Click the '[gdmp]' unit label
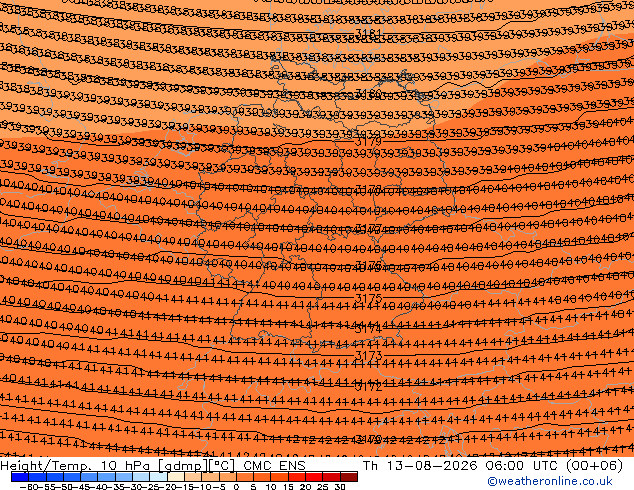 point(182,466)
